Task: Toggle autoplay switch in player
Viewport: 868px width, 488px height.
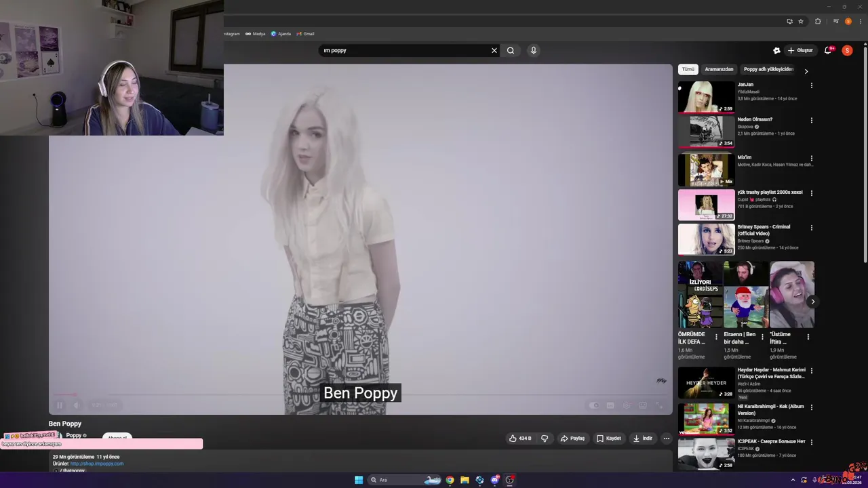Action: 594,405
